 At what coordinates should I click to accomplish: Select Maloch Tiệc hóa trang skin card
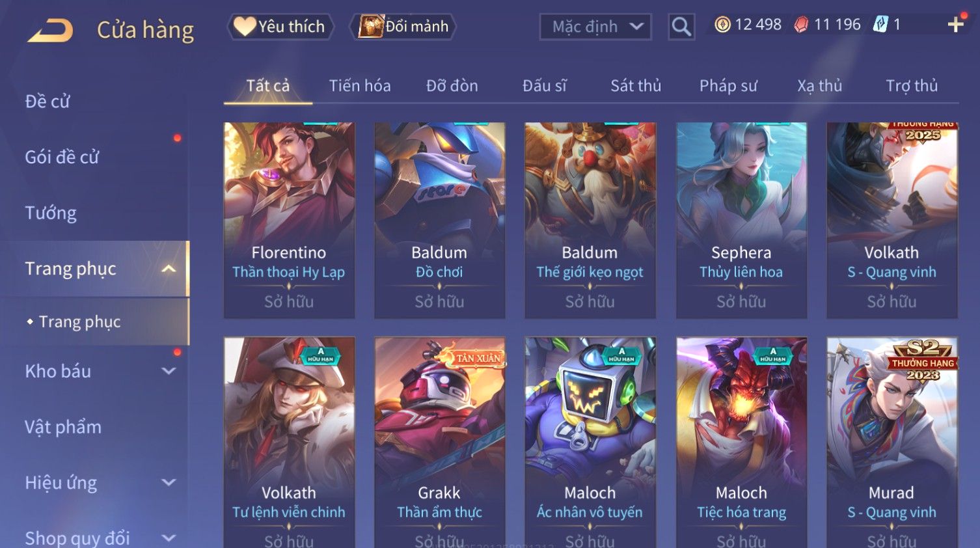click(741, 443)
